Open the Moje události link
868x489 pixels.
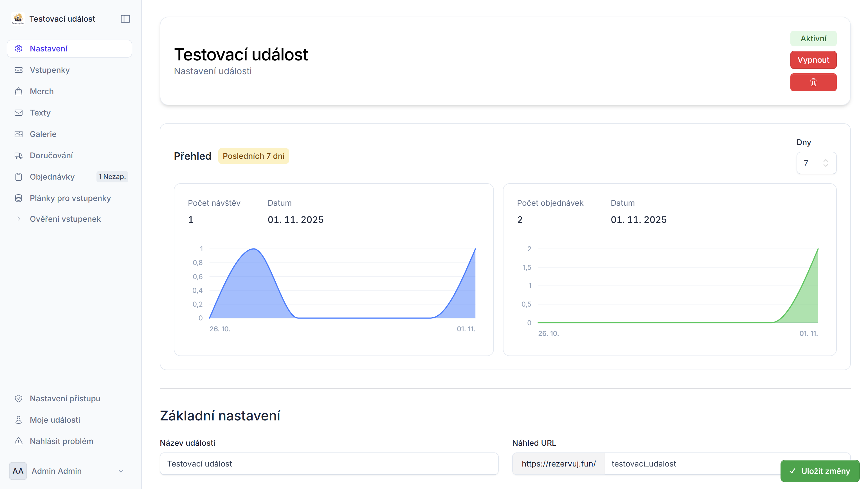click(55, 420)
